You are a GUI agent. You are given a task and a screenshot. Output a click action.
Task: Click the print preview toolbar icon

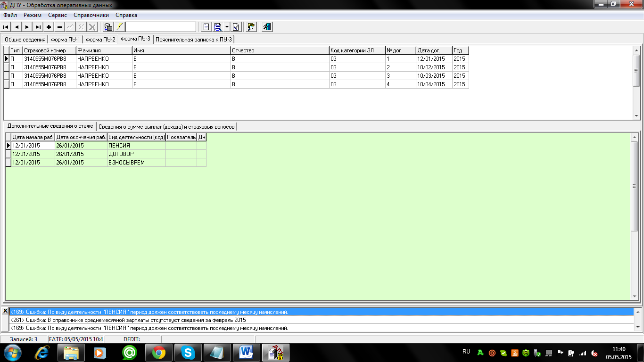[x=218, y=27]
